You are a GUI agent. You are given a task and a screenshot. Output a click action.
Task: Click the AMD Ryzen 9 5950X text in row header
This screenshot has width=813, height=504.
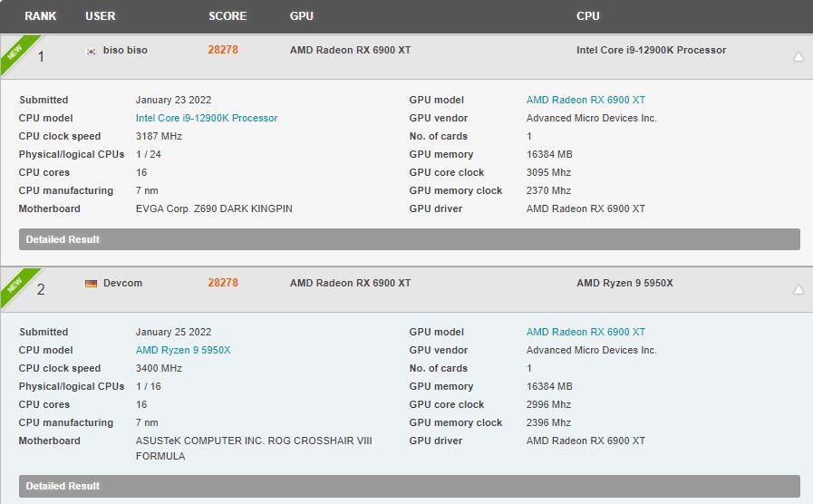point(624,283)
